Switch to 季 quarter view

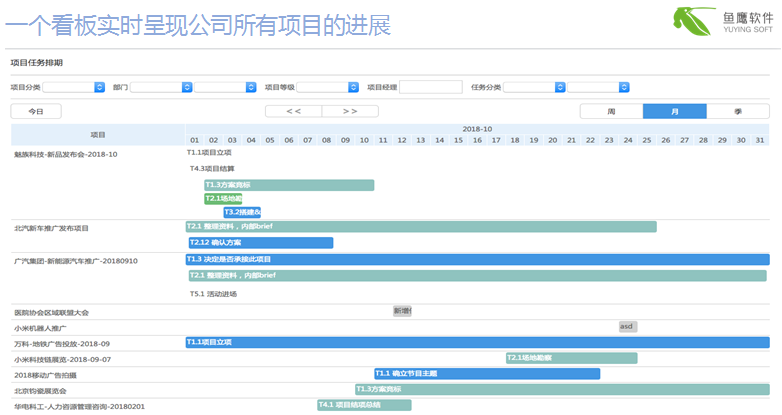pos(738,111)
